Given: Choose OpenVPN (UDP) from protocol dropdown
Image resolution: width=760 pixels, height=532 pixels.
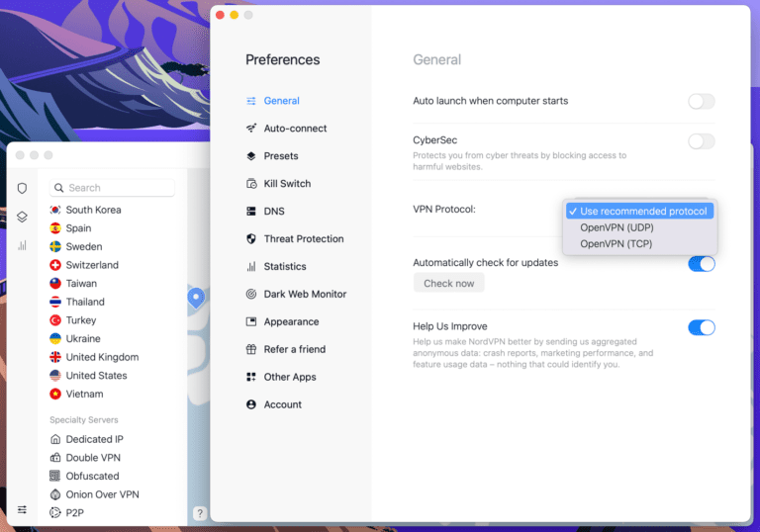Looking at the screenshot, I should [617, 227].
